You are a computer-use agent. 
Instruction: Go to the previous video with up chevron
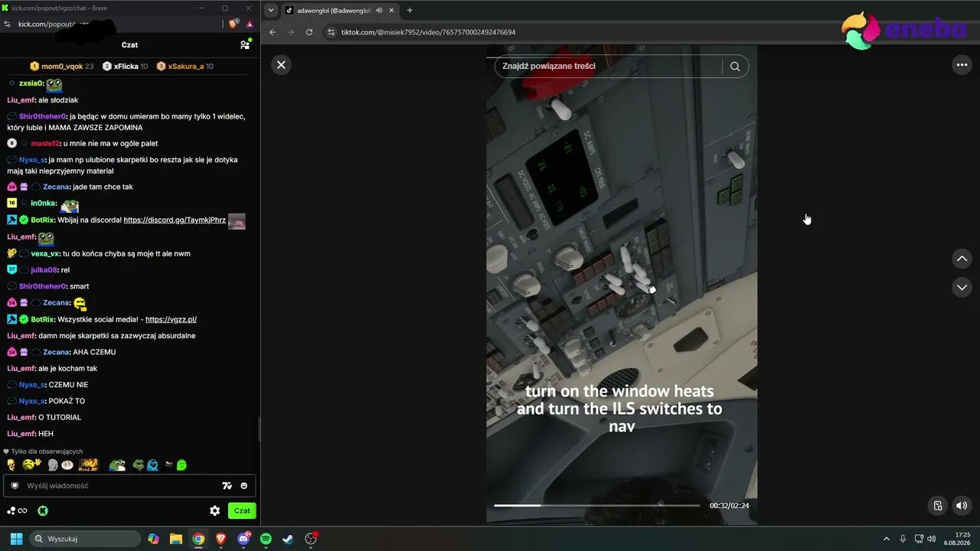(962, 259)
